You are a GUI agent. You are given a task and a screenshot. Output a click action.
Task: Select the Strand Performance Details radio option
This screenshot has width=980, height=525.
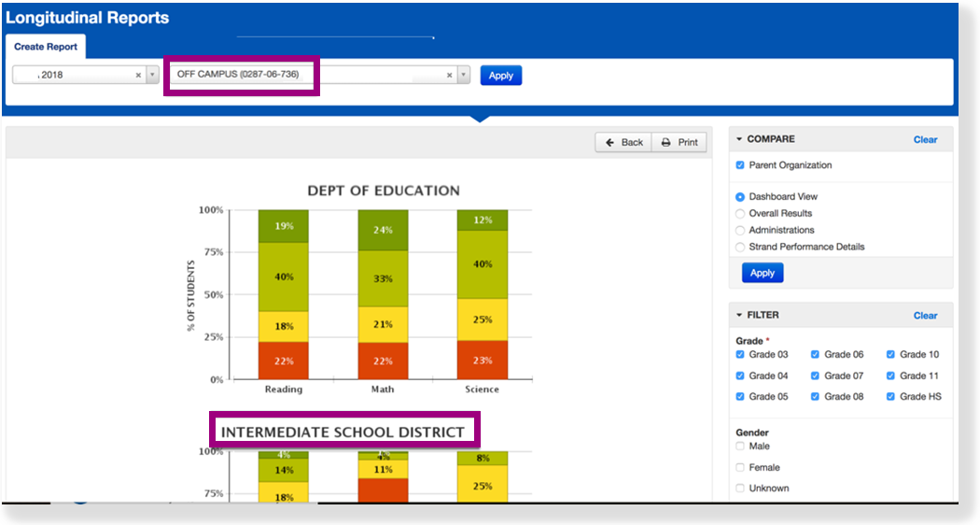(x=740, y=248)
